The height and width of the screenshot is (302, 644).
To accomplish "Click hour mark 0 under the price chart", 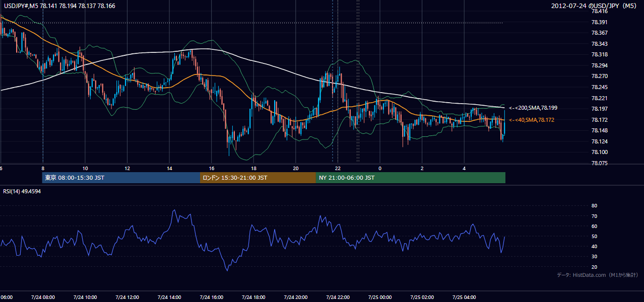I will pyautogui.click(x=380, y=168).
